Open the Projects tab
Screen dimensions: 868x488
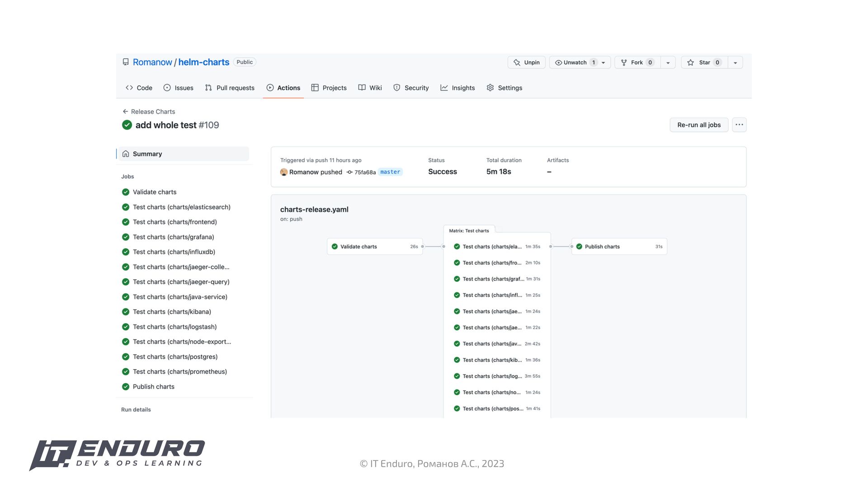pyautogui.click(x=329, y=88)
